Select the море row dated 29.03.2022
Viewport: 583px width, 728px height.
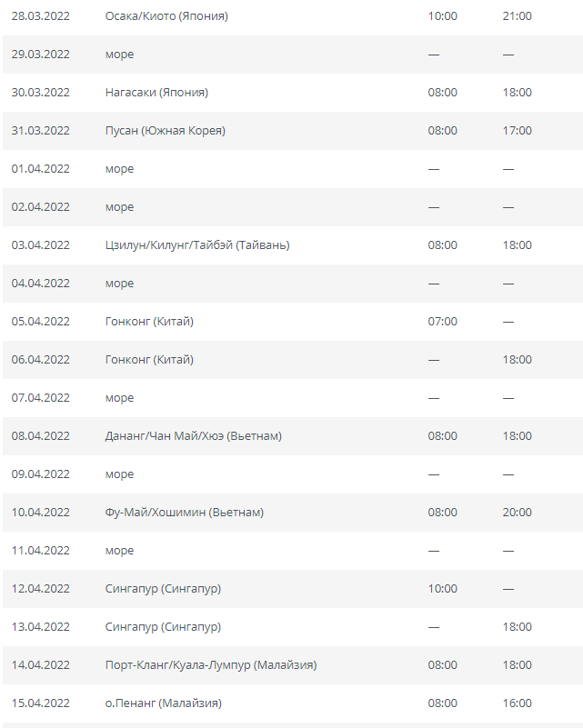[293, 55]
